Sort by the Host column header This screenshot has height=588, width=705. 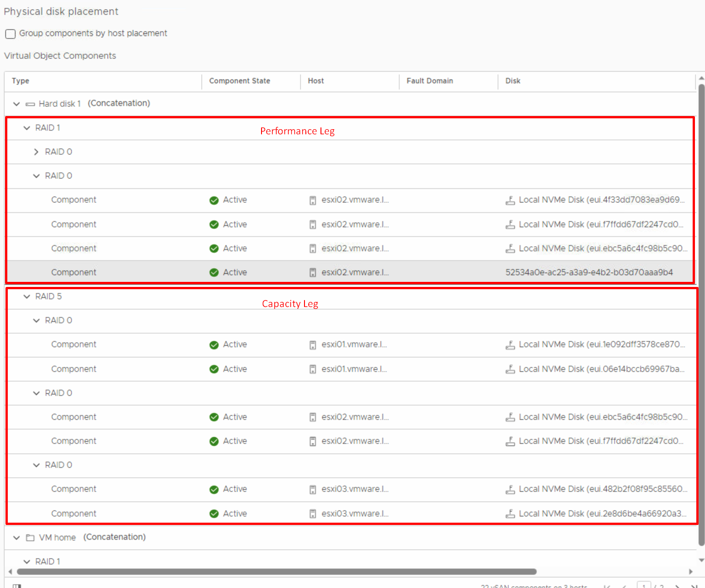coord(316,81)
